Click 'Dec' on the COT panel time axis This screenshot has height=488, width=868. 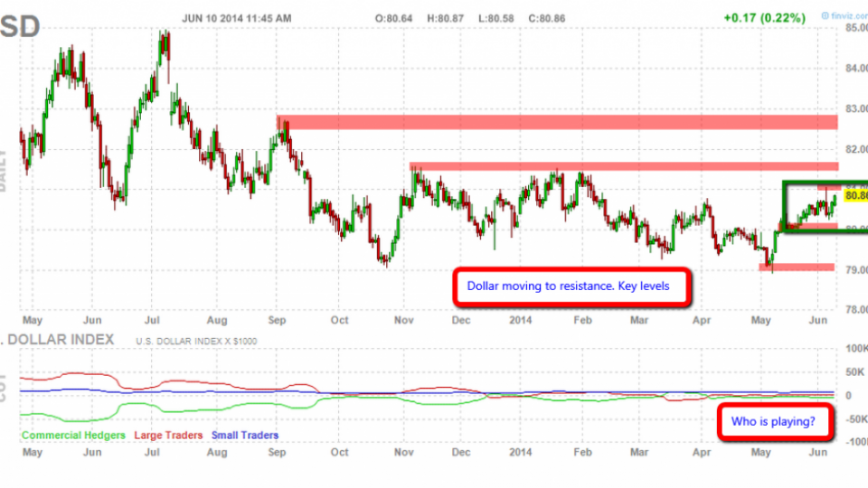[x=460, y=452]
